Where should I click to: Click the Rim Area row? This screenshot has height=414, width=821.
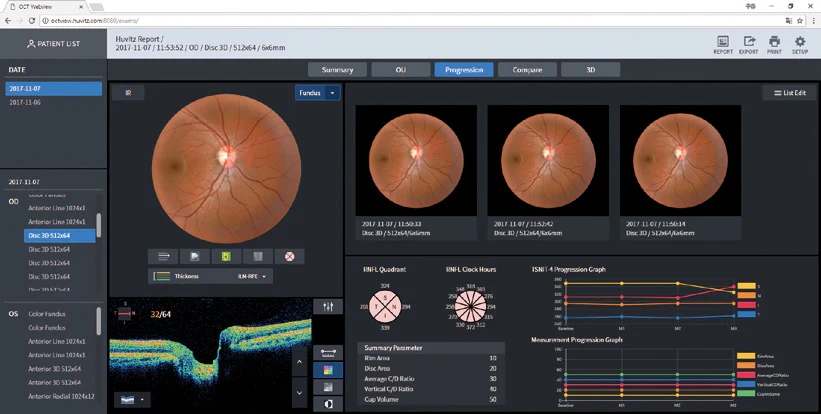pos(431,358)
